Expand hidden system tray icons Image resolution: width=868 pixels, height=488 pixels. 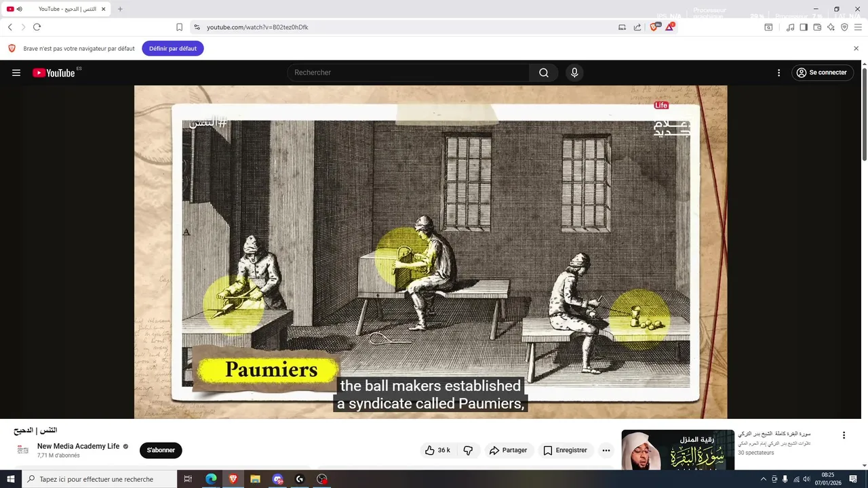(763, 479)
